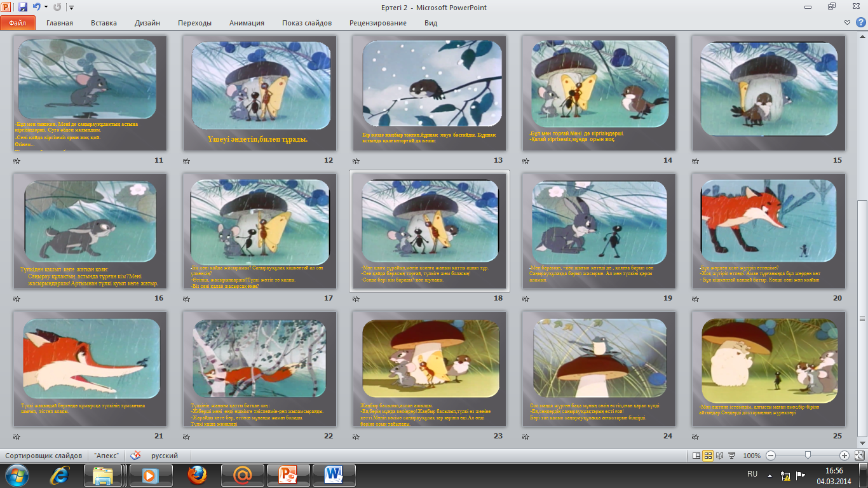Click the zoom in plus button
This screenshot has width=868, height=488.
844,456
